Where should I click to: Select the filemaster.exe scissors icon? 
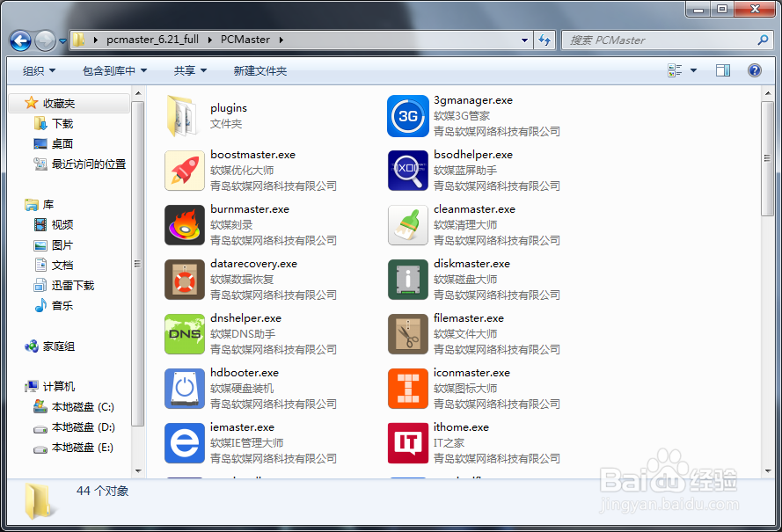tap(408, 334)
